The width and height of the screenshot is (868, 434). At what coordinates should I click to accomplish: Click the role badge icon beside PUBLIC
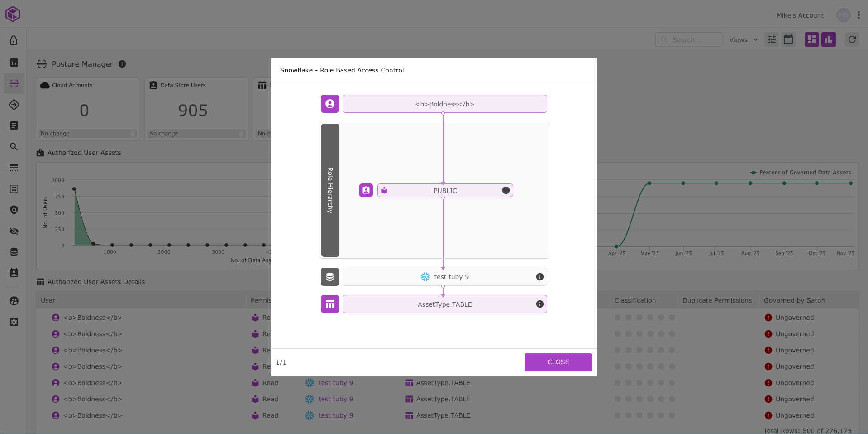[x=366, y=190]
